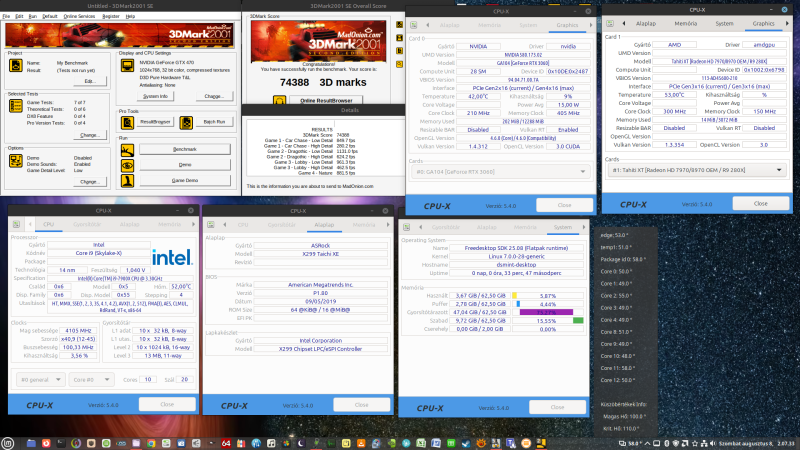Open Microsoft Teams from the taskbar
Viewport: 800px width, 450px height.
coord(511,443)
